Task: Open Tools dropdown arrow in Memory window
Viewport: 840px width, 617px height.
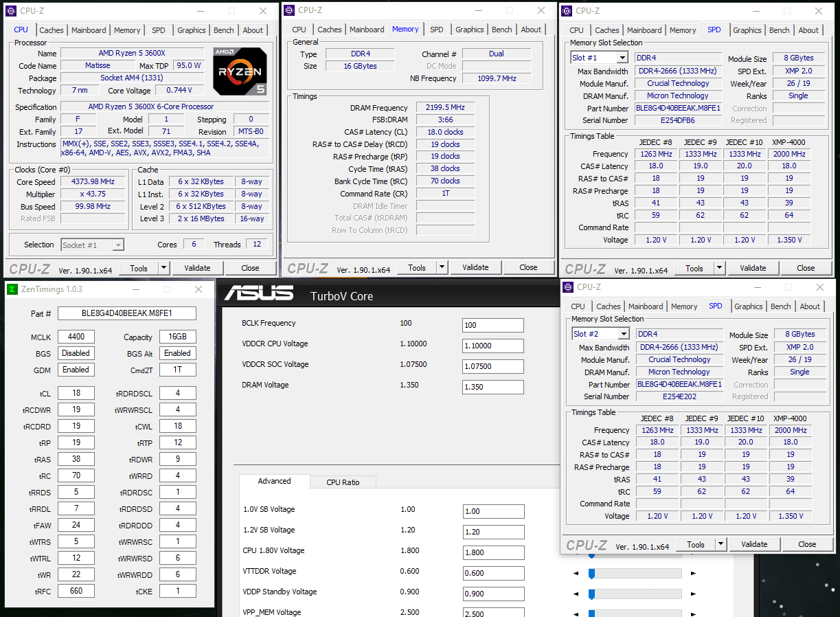Action: pyautogui.click(x=442, y=267)
